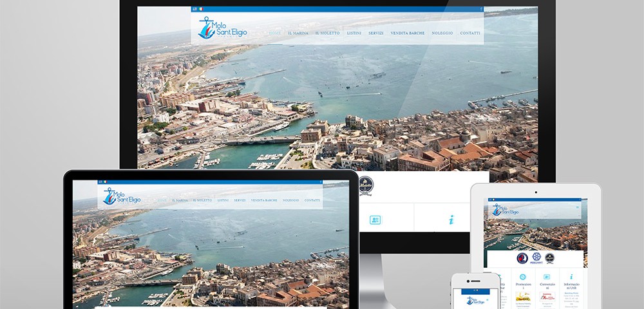Click the ID card icon on large monitor
Screen dimensions: 644x309
click(x=375, y=220)
